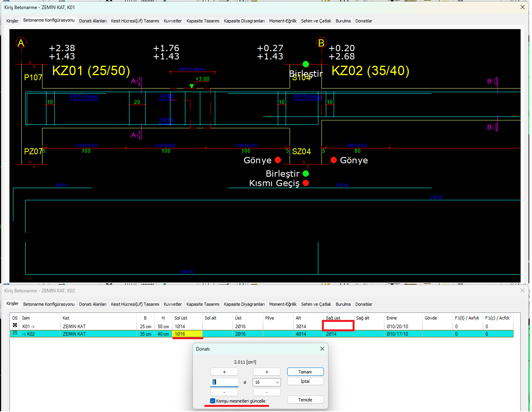Screen dimensions: 532x412
Task: Open Kapasite Tasarımı tab in K02 window
Action: [x=203, y=304]
